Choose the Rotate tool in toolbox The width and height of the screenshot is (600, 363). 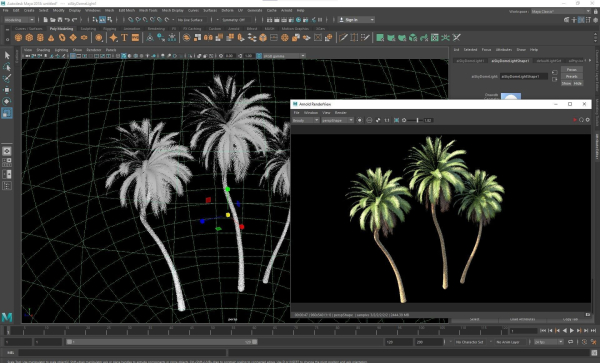[7, 101]
